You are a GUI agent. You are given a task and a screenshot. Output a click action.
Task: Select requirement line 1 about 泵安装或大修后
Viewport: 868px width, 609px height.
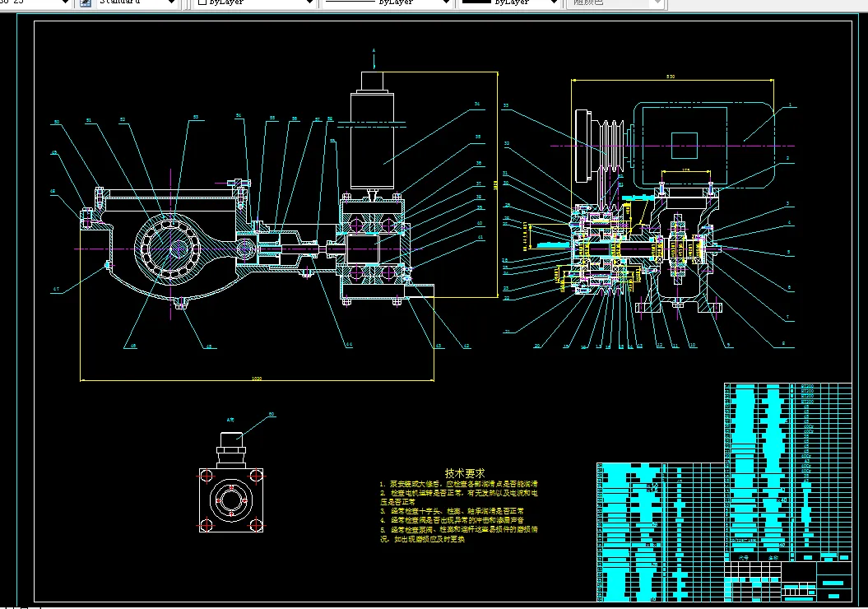pyautogui.click(x=459, y=484)
